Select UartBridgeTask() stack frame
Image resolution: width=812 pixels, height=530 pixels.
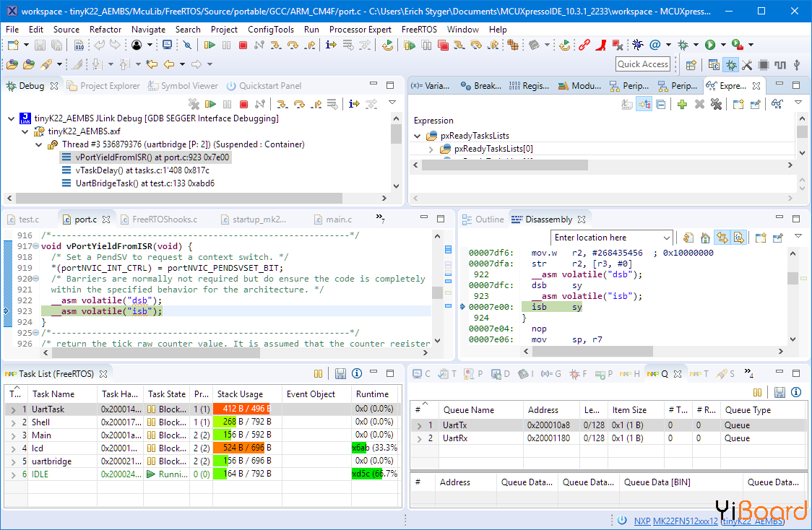click(145, 183)
